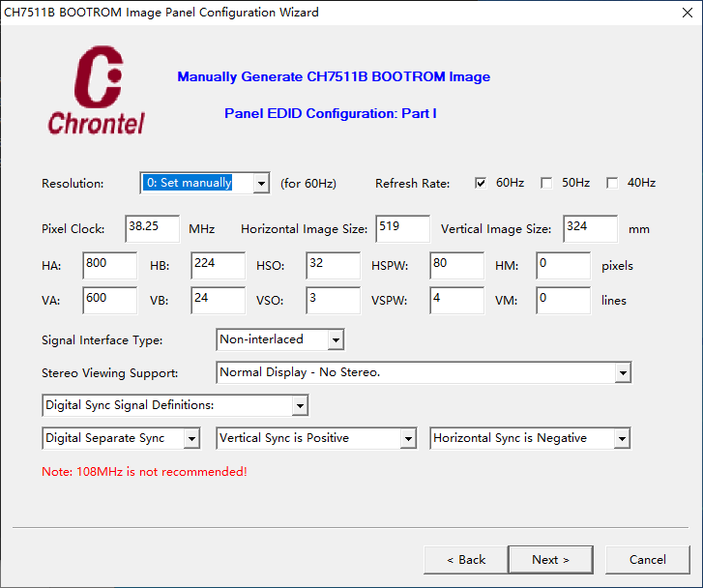Open the Digital Separate Sync dropdown
The width and height of the screenshot is (703, 588).
pyautogui.click(x=121, y=438)
